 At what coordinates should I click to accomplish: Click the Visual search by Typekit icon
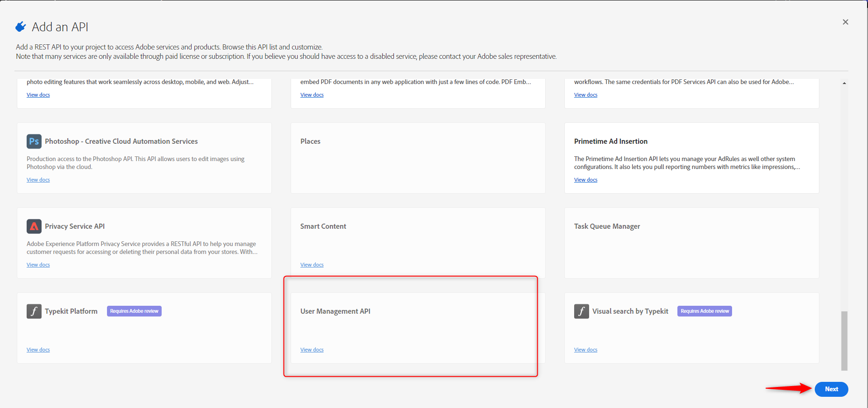pos(582,311)
